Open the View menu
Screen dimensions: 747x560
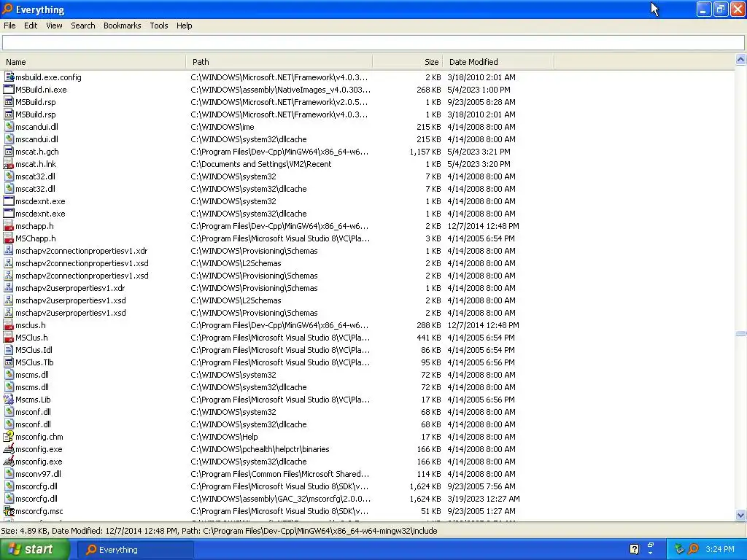coord(54,26)
